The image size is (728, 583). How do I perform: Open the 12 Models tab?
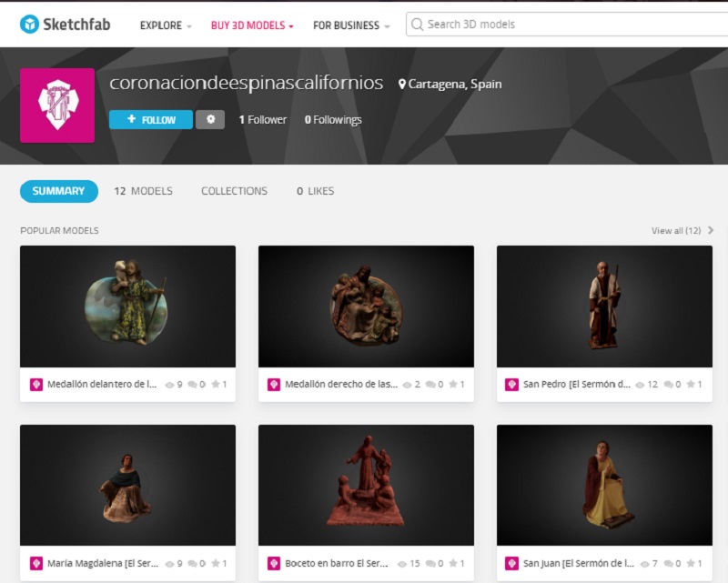143,191
